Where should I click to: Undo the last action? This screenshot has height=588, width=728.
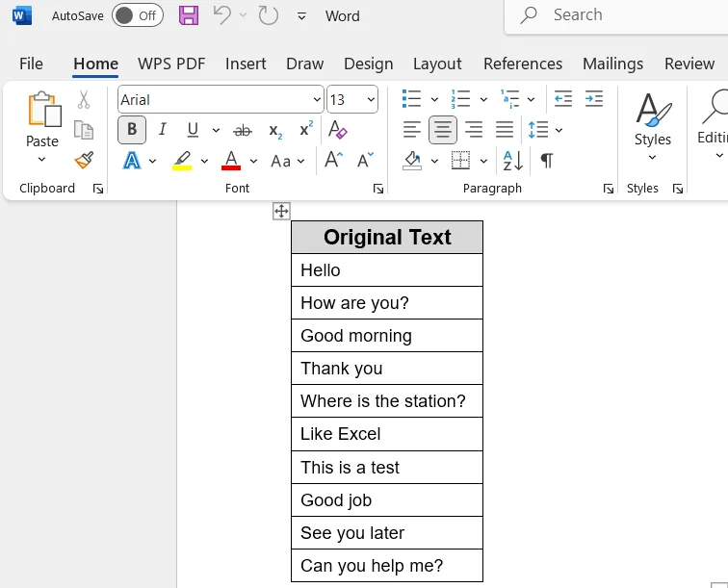tap(221, 15)
